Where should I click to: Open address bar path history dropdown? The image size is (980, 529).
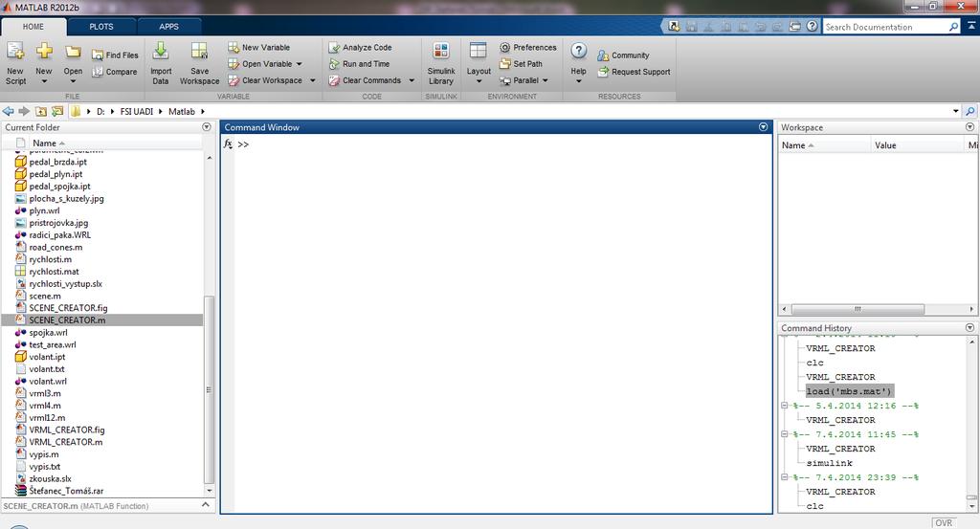(x=956, y=111)
